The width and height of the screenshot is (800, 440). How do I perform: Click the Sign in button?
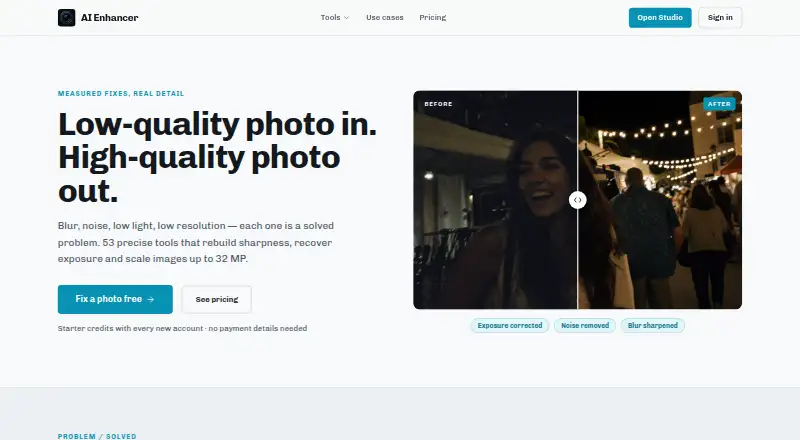pyautogui.click(x=720, y=17)
